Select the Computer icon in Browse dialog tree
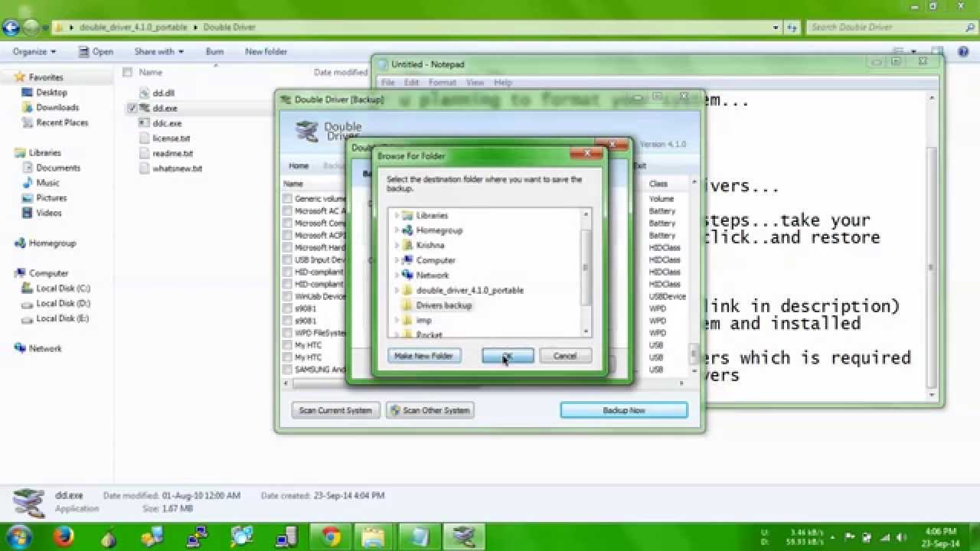The height and width of the screenshot is (551, 980). pos(407,260)
